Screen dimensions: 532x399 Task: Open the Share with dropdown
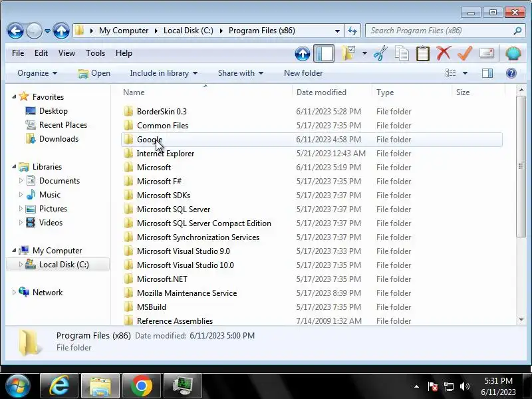pyautogui.click(x=241, y=73)
